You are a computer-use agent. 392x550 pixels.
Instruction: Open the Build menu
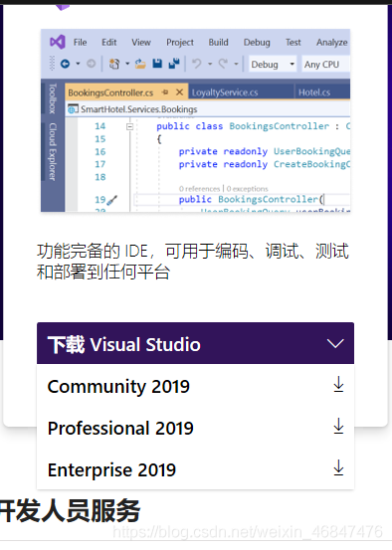coord(218,43)
